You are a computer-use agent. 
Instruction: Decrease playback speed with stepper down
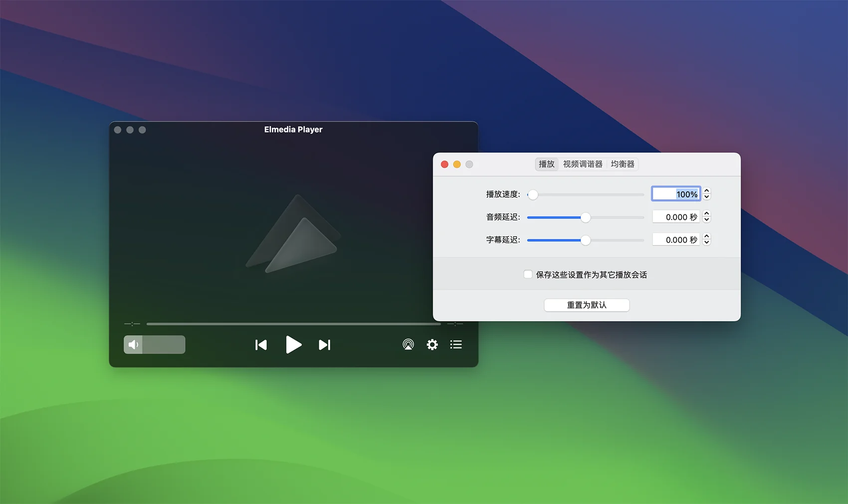click(706, 197)
